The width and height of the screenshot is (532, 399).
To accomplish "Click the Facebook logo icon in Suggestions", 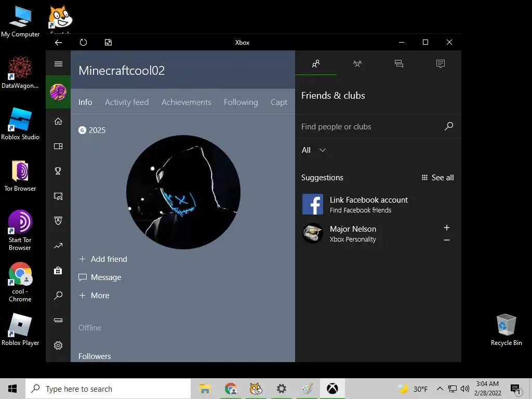I will click(313, 204).
